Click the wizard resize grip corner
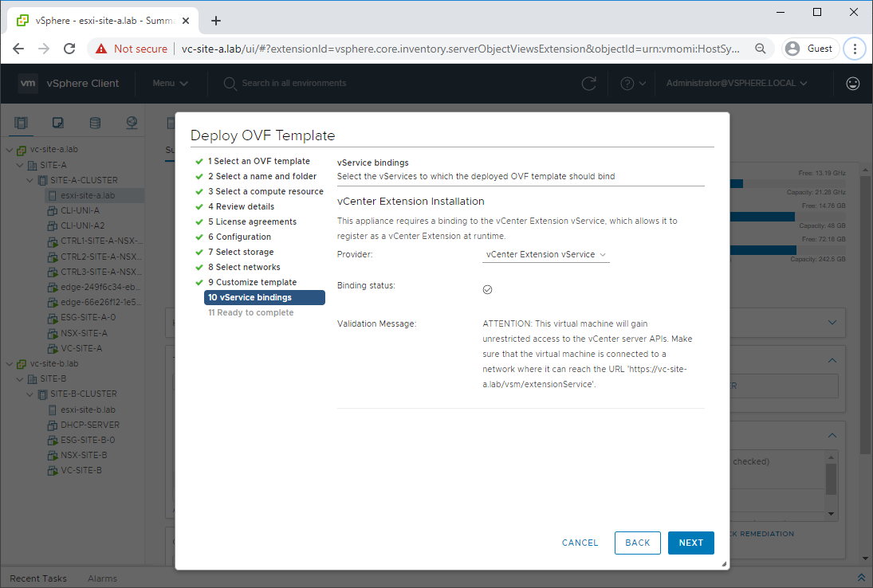The width and height of the screenshot is (873, 588). [724, 563]
